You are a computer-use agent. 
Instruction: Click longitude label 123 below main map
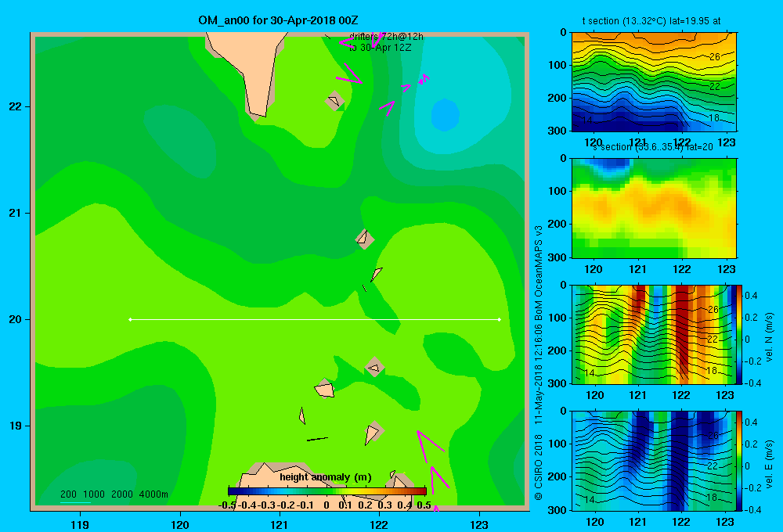point(479,524)
